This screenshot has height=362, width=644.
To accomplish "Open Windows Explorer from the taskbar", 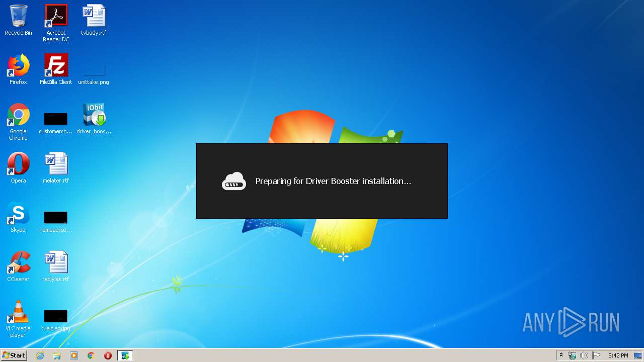I will pyautogui.click(x=57, y=355).
